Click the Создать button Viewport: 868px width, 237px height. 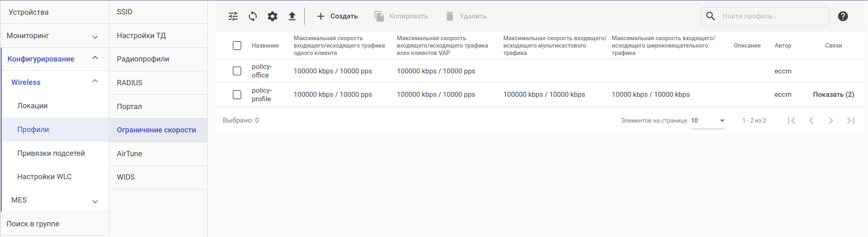(337, 16)
